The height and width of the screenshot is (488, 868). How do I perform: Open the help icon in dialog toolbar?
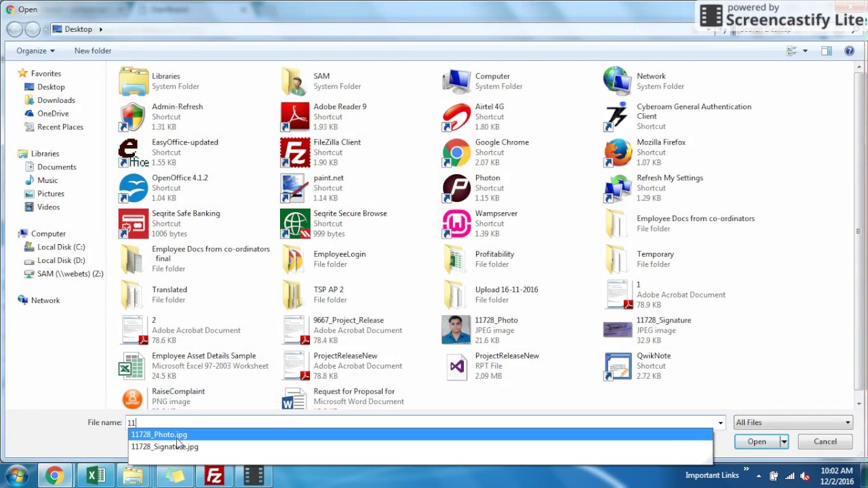coord(849,51)
